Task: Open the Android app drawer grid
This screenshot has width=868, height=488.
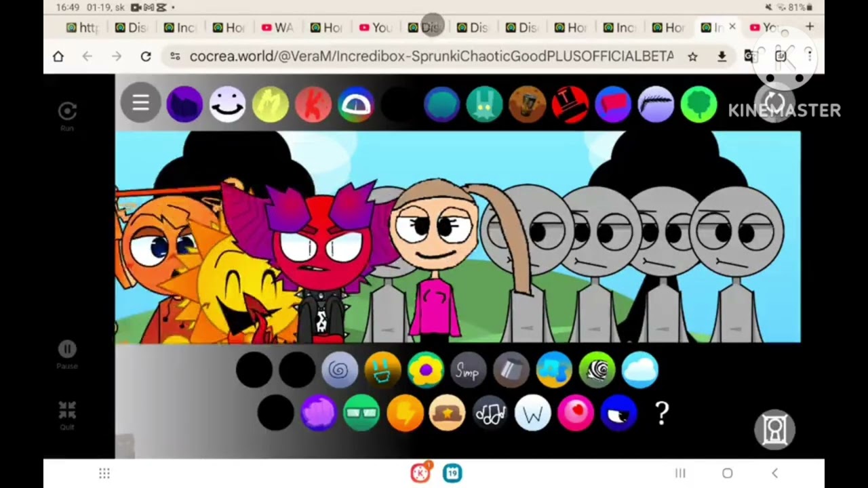Action: [x=104, y=473]
